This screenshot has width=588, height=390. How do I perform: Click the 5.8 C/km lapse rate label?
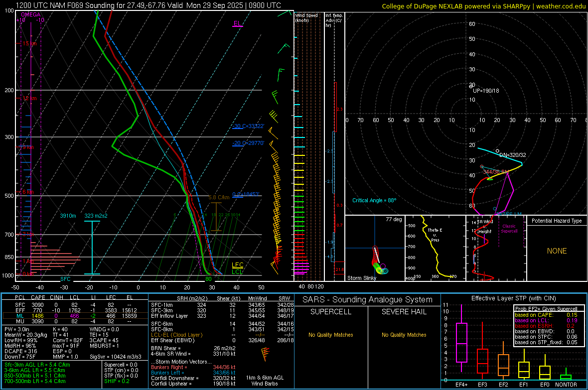pos(219,197)
